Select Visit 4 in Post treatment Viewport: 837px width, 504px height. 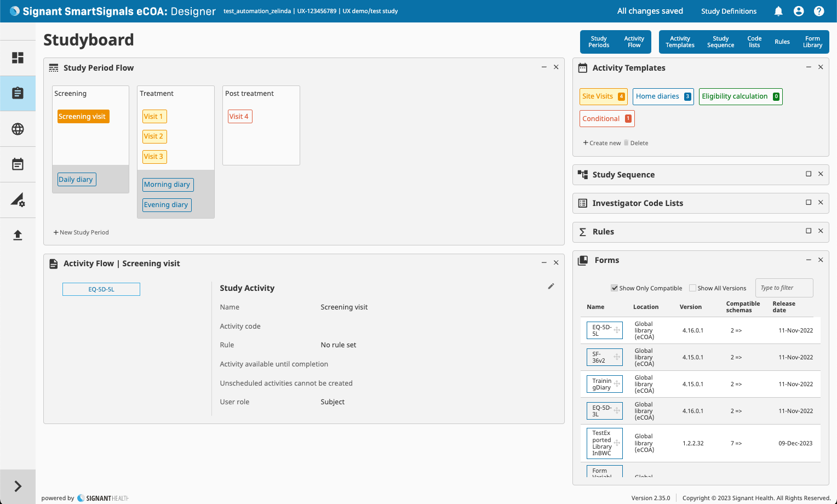pyautogui.click(x=240, y=116)
